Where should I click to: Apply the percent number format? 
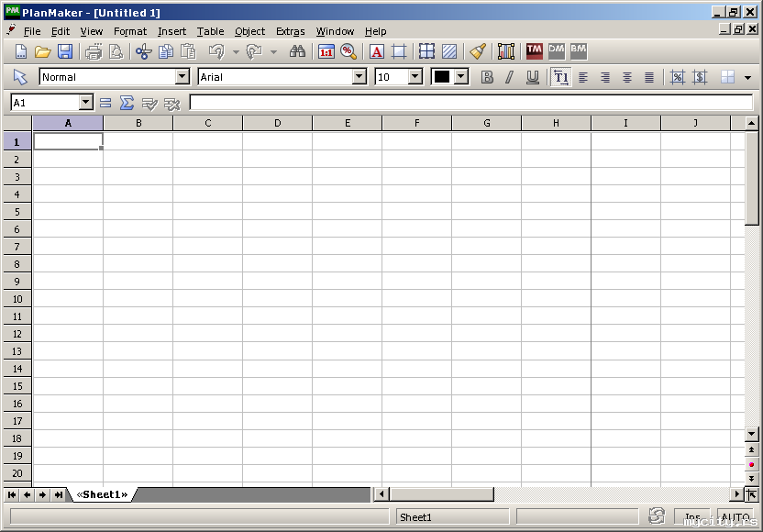[x=678, y=77]
